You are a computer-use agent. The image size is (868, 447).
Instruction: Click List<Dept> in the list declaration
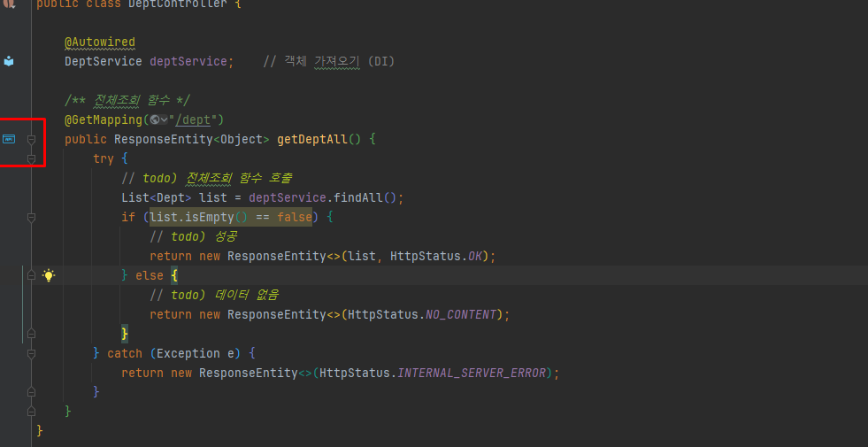pyautogui.click(x=157, y=197)
